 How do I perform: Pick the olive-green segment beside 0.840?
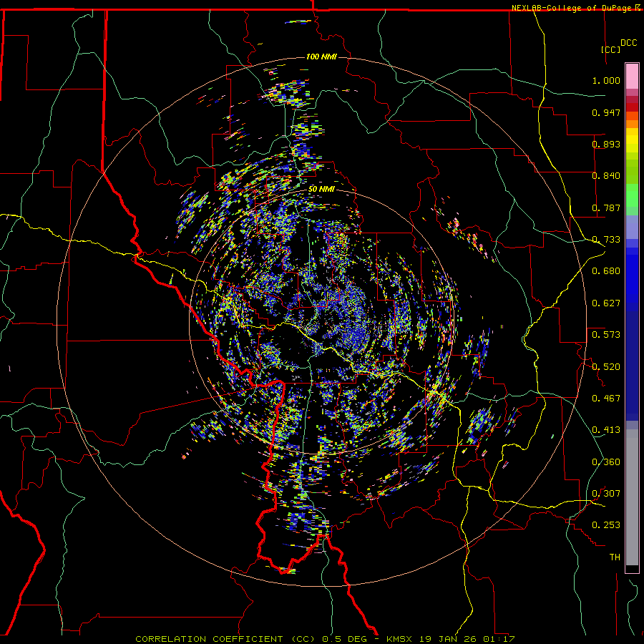coord(632,171)
